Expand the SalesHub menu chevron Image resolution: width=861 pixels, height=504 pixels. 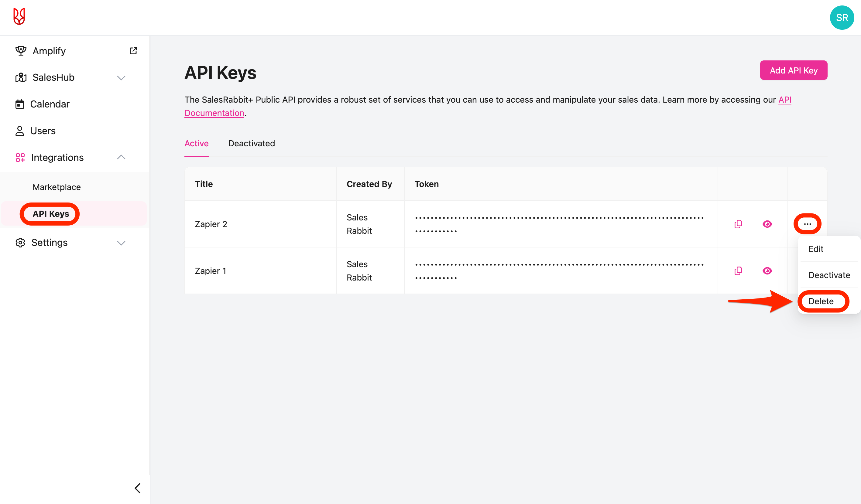click(x=121, y=78)
